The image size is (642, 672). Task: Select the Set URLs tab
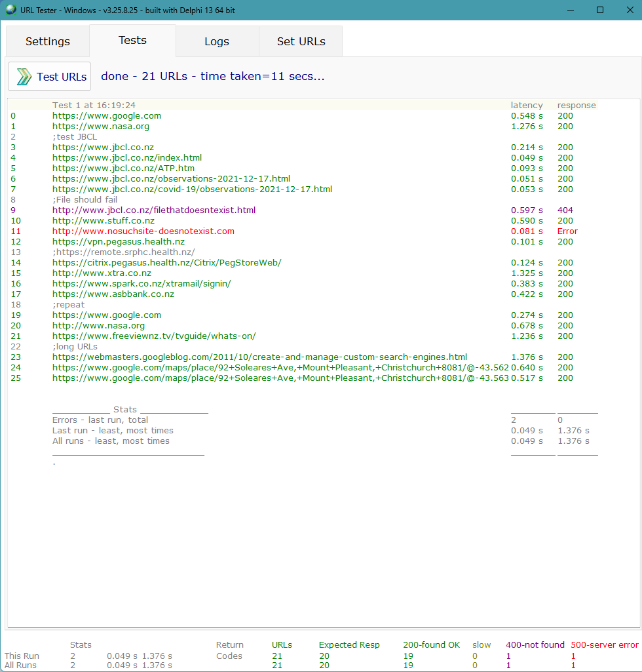point(301,41)
